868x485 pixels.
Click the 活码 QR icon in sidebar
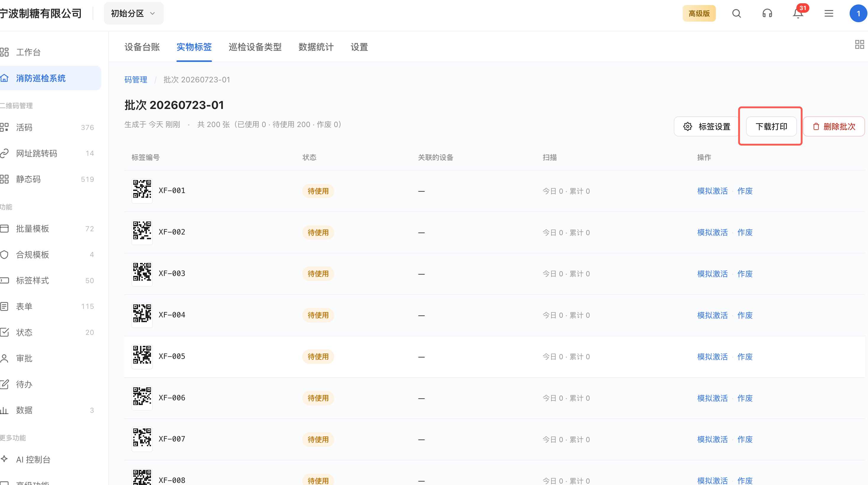(4, 127)
